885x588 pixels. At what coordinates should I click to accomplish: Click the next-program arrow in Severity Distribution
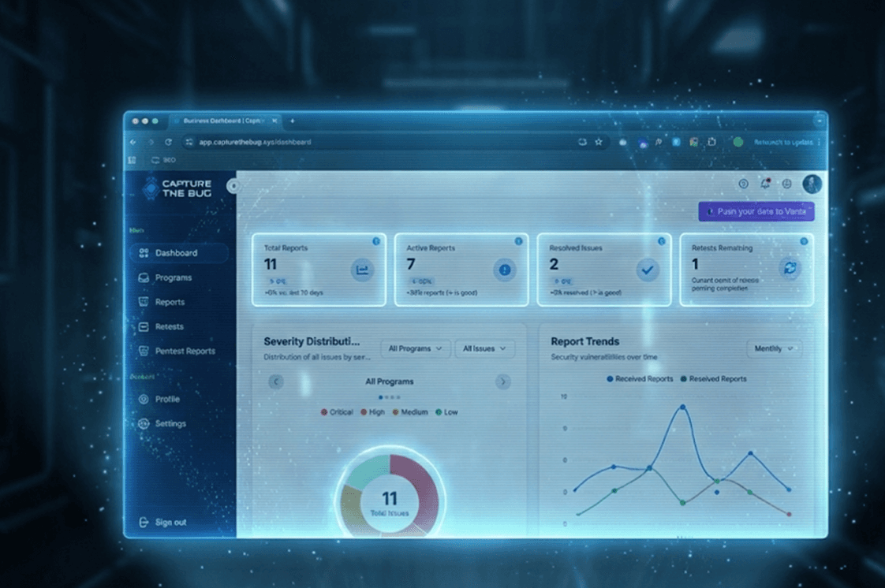pyautogui.click(x=503, y=381)
